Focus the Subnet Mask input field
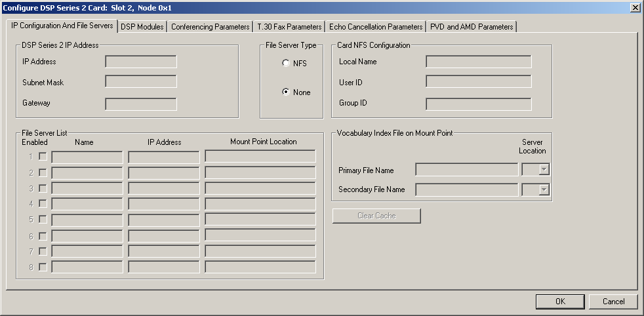 coord(141,82)
